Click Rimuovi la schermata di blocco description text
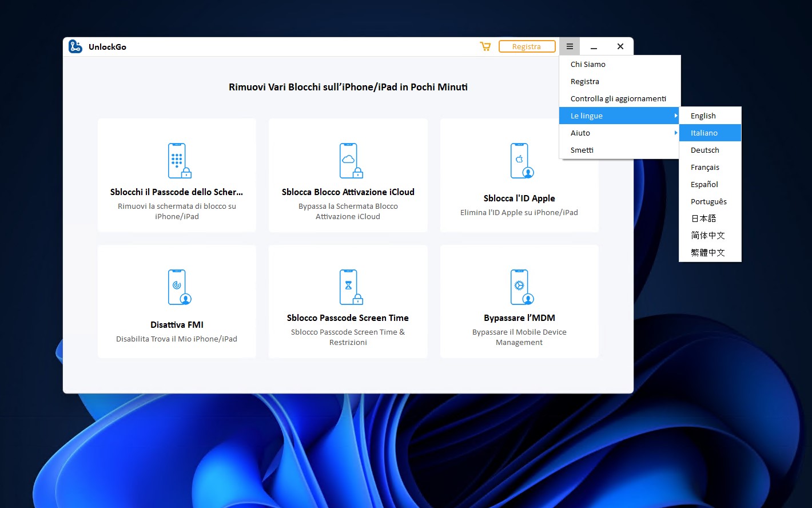812x508 pixels. pos(177,211)
